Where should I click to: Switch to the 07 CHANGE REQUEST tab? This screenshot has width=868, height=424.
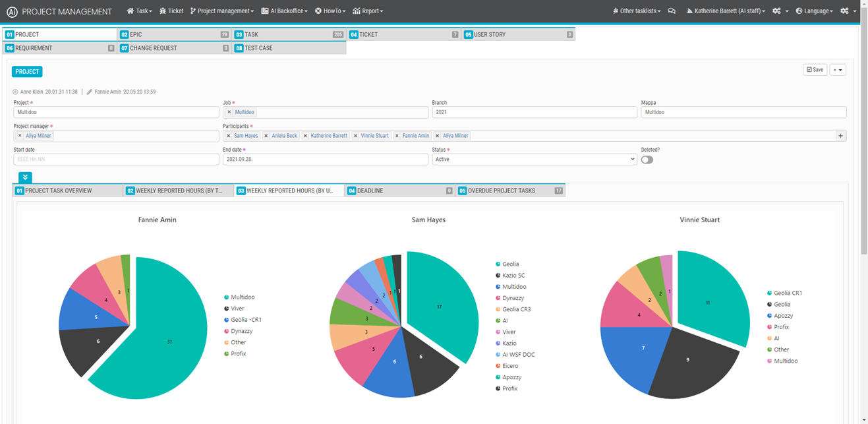coord(175,48)
